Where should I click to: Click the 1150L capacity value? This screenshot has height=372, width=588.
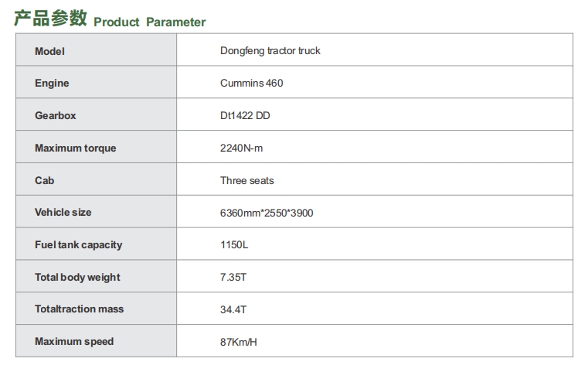pos(234,244)
